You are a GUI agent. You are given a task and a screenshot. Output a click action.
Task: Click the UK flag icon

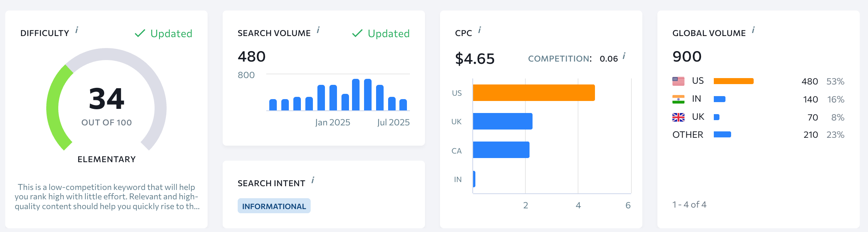[678, 118]
